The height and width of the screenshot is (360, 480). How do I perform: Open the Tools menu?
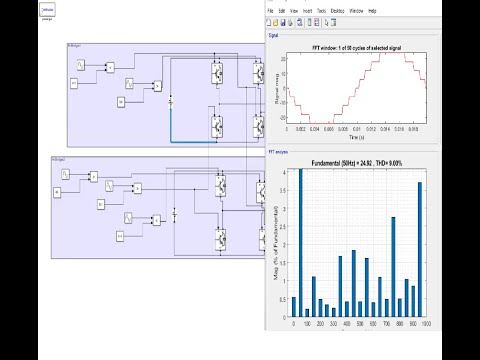click(321, 11)
